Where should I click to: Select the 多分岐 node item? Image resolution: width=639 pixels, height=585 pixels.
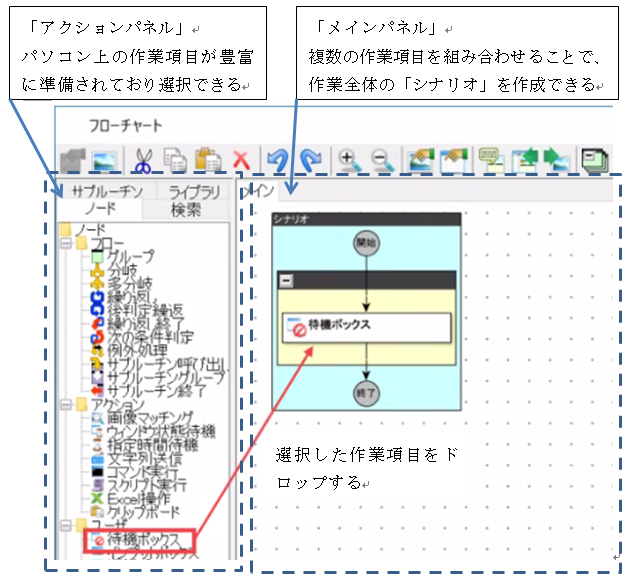121,283
